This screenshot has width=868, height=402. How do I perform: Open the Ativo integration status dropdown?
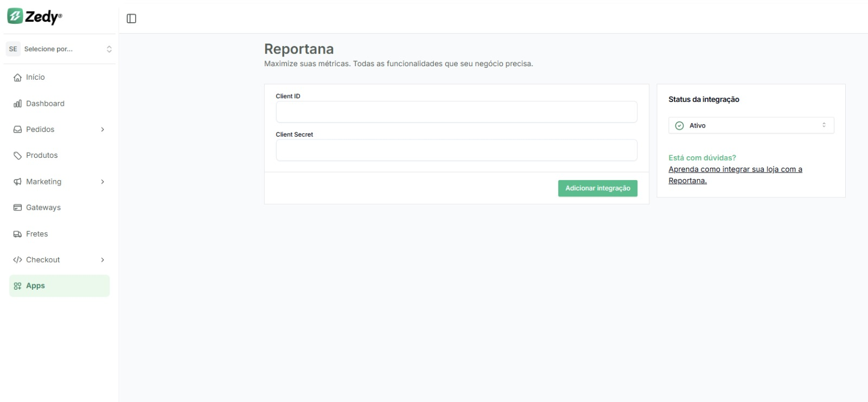click(x=751, y=125)
